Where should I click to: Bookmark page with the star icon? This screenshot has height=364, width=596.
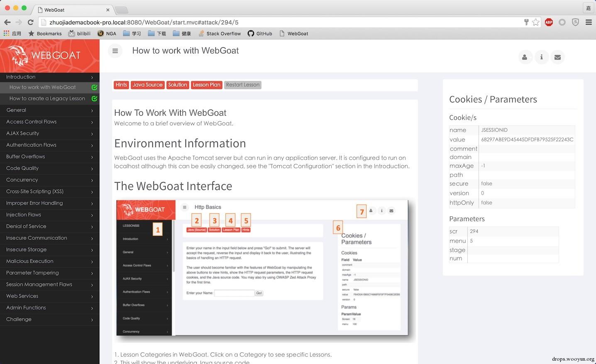click(536, 22)
